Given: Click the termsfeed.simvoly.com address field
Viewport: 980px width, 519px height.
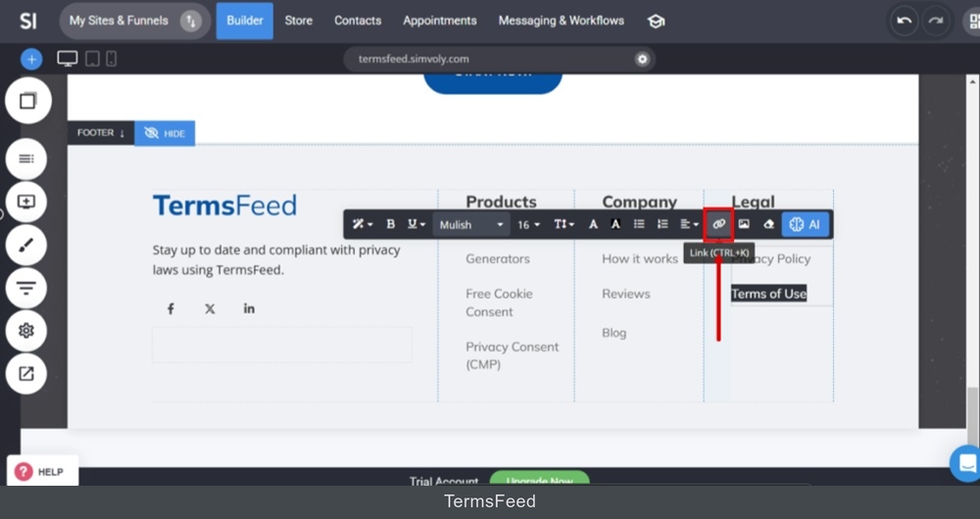Looking at the screenshot, I should (499, 60).
